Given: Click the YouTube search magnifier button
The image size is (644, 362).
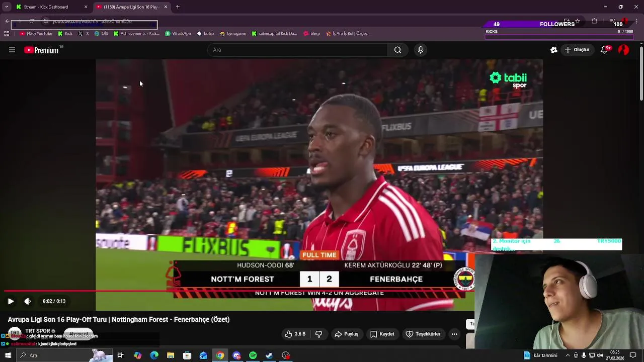Looking at the screenshot, I should tap(397, 50).
